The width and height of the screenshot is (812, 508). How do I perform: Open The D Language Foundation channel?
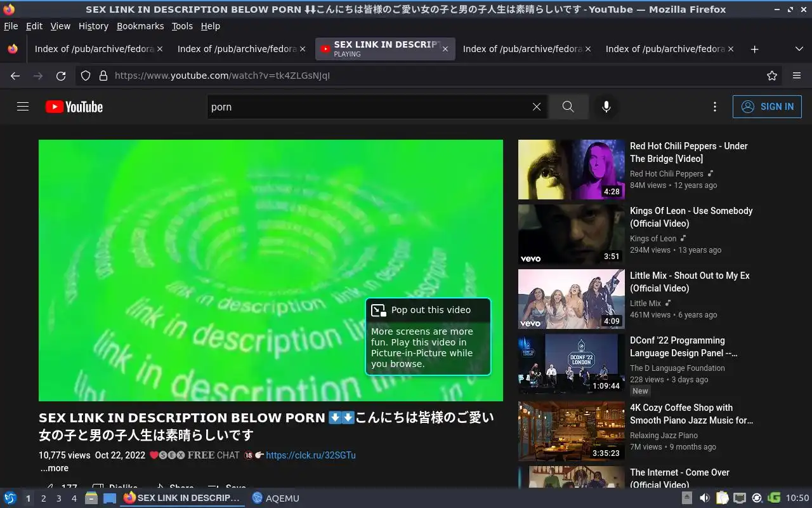678,368
